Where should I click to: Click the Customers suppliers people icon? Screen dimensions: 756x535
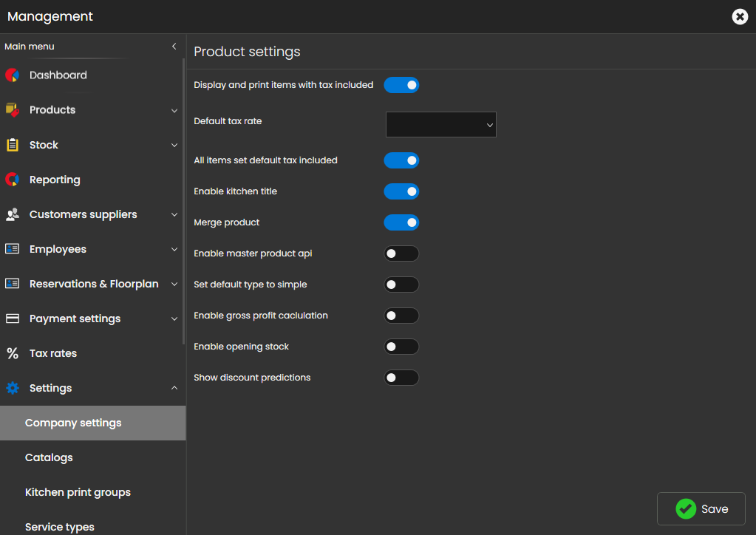[12, 214]
